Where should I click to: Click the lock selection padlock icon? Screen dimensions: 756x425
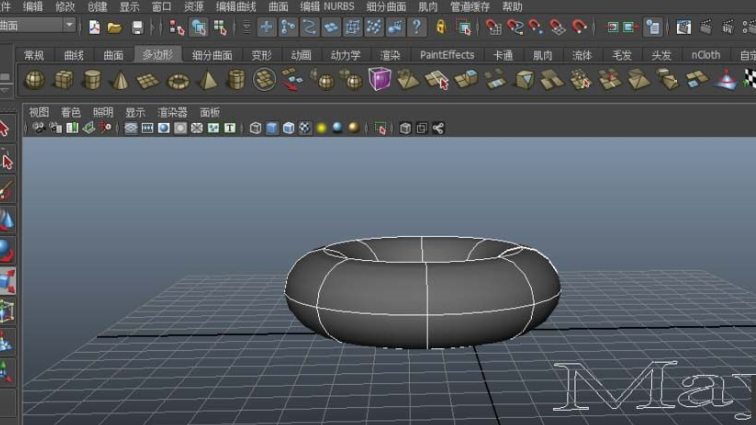441,27
